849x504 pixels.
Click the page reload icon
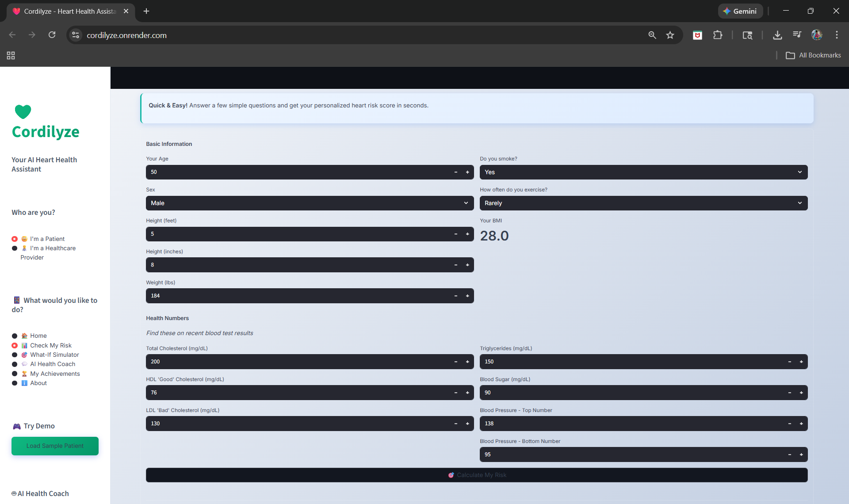pos(52,35)
